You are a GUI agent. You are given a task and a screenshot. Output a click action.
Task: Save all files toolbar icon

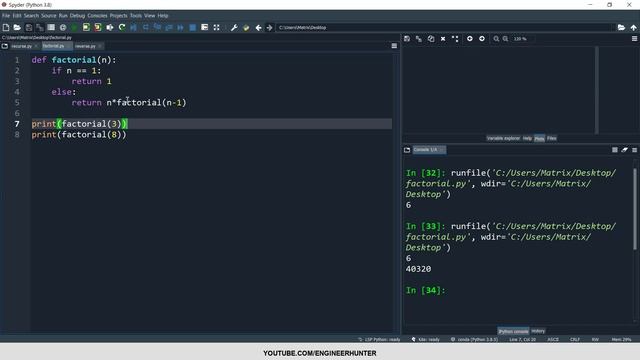[40, 27]
